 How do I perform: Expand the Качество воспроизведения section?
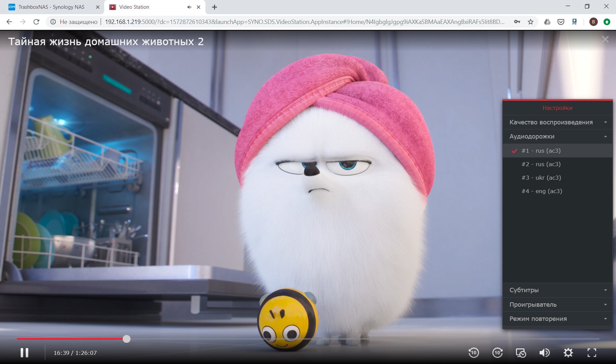pyautogui.click(x=557, y=122)
